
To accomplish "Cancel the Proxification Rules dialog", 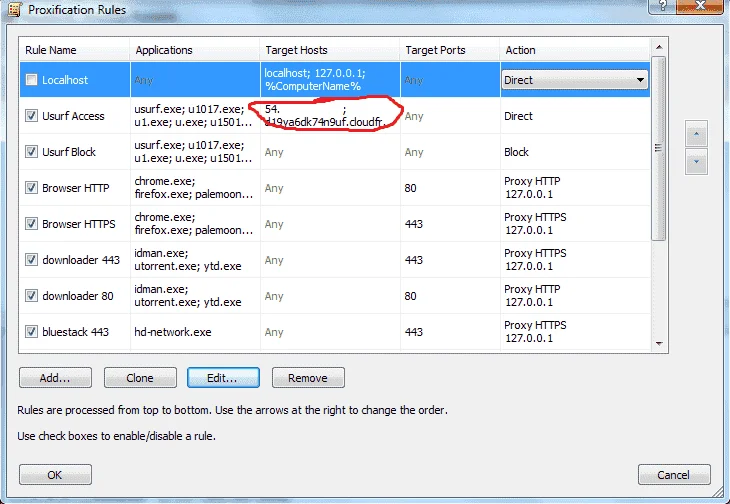I will (x=674, y=474).
